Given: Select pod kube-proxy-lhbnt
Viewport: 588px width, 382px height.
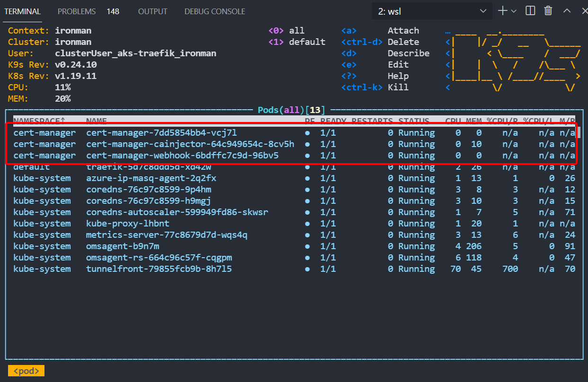Looking at the screenshot, I should click(x=294, y=224).
